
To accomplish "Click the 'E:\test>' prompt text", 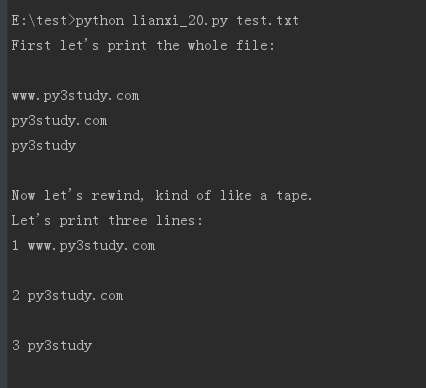I will pyautogui.click(x=43, y=21).
